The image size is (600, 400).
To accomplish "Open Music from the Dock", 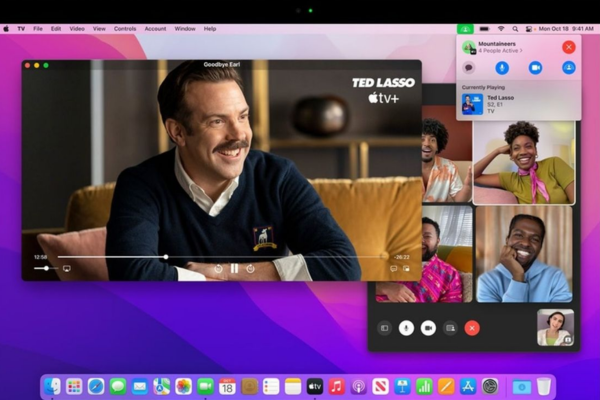I will [337, 387].
